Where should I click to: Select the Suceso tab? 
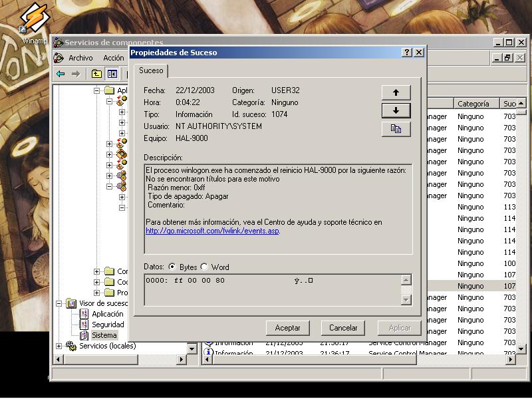[150, 70]
